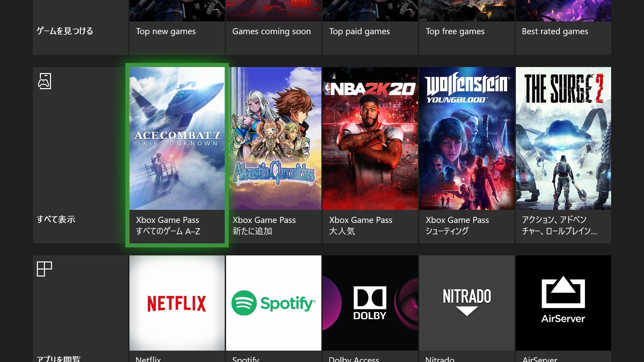The height and width of the screenshot is (362, 644).
Task: Select the Alvastia Chronicles artwork tile
Action: (x=273, y=138)
